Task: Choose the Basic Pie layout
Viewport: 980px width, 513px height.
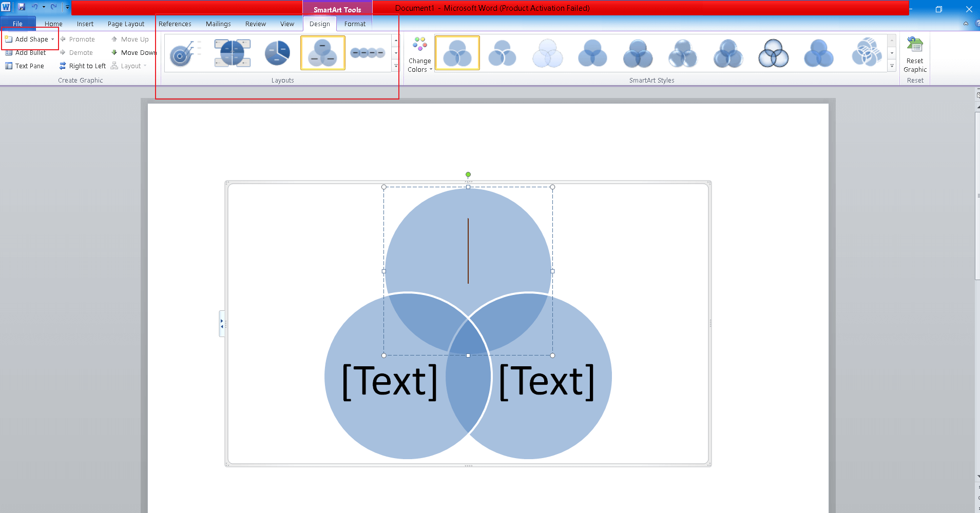Action: pyautogui.click(x=277, y=53)
